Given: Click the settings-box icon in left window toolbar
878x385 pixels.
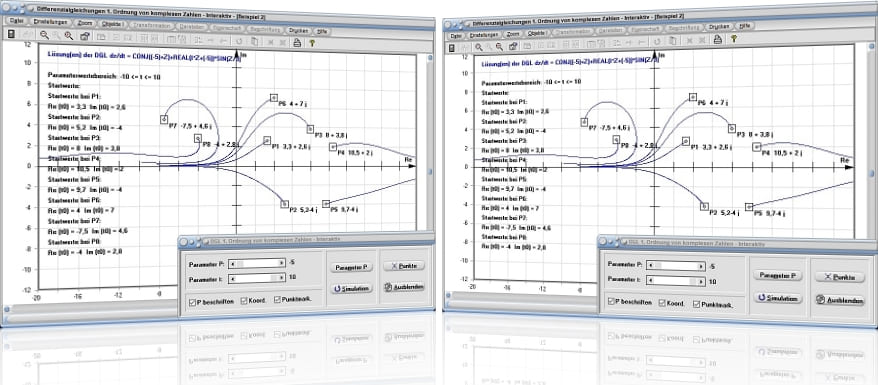Looking at the screenshot, I should point(85,36).
